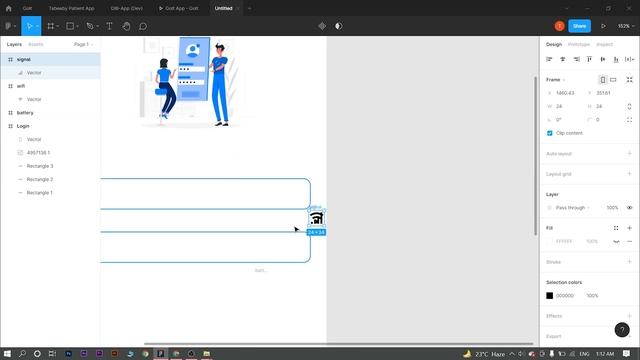Open the zoom level dropdown
This screenshot has height=360, width=640.
click(x=626, y=26)
